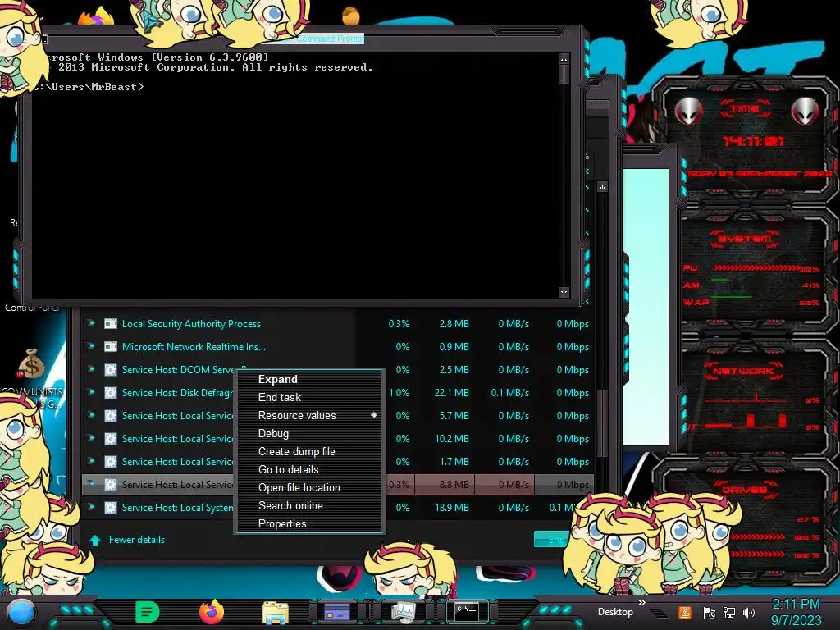Click gear icon of the highlighted 8.8 MB row
The width and height of the screenshot is (840, 630).
pos(111,484)
